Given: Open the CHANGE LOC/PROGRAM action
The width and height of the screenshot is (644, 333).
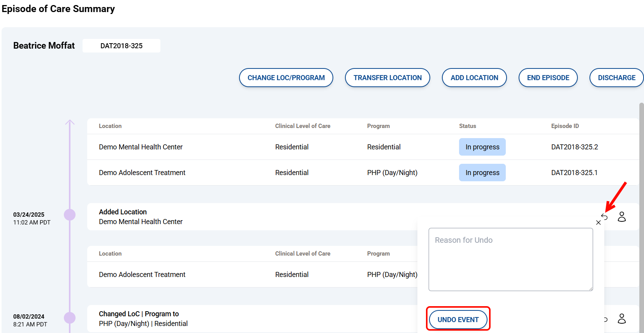Looking at the screenshot, I should 286,78.
